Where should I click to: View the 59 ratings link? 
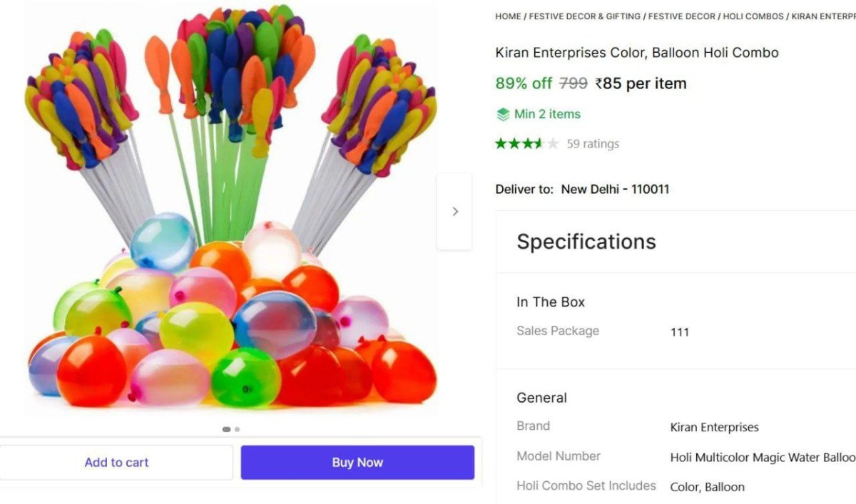tap(593, 144)
